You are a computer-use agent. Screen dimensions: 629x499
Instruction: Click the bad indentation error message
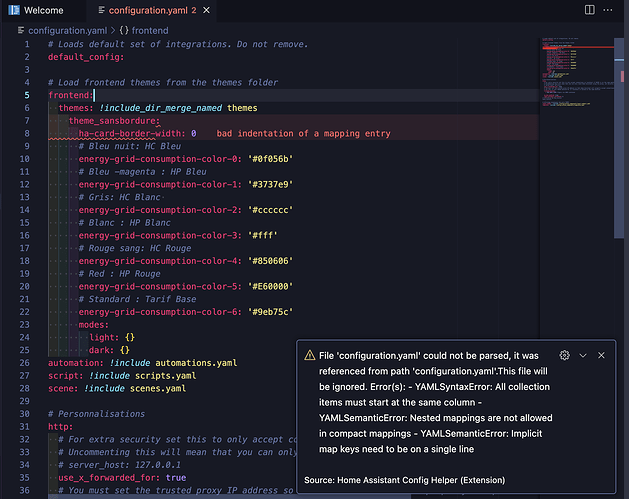(303, 134)
